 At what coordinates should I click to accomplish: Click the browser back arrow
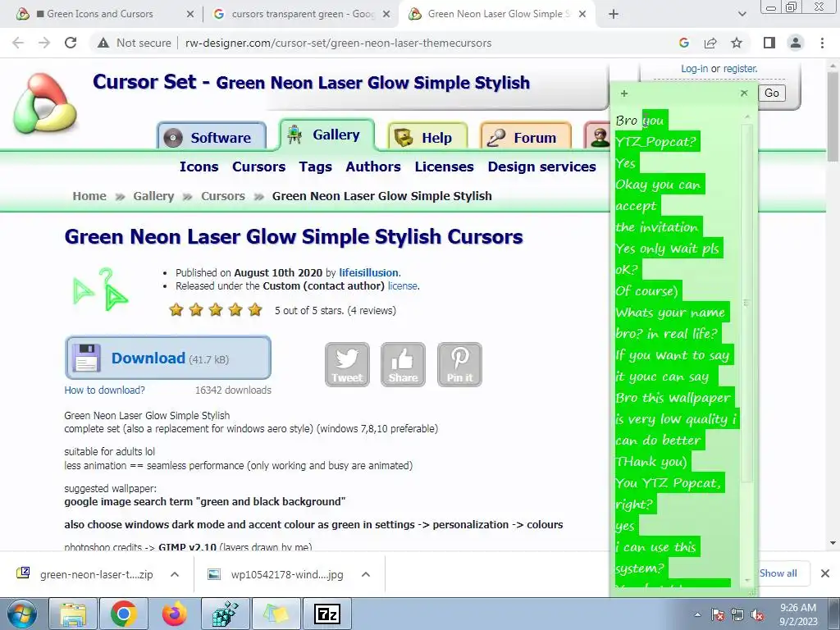click(x=18, y=43)
